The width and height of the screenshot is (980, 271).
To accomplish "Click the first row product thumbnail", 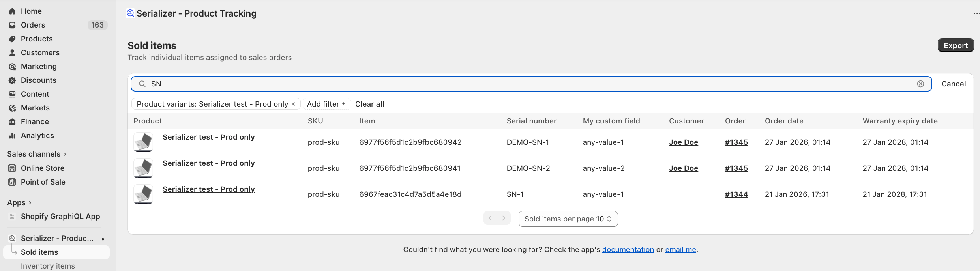I will tap(143, 142).
